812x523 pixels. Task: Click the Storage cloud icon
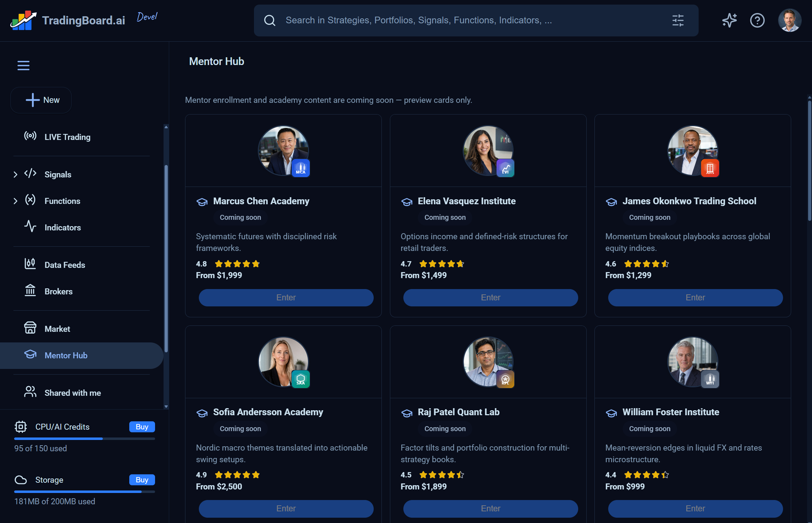pos(20,480)
